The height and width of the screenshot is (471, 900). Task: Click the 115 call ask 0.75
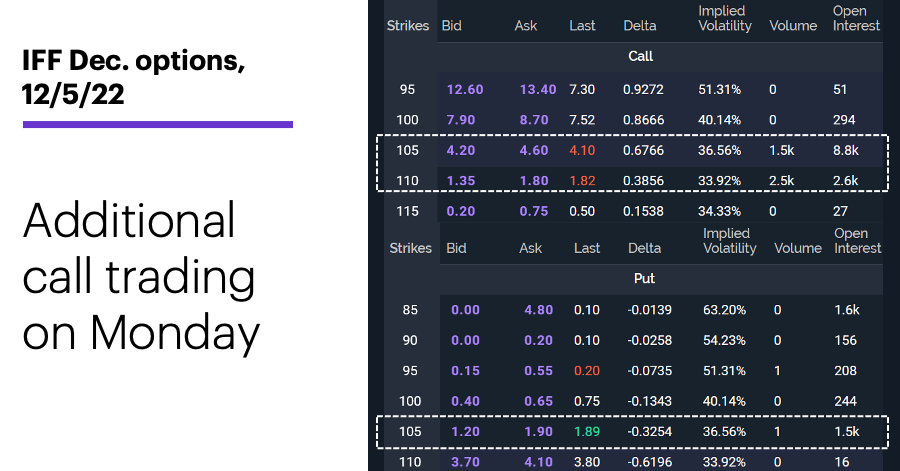click(534, 211)
